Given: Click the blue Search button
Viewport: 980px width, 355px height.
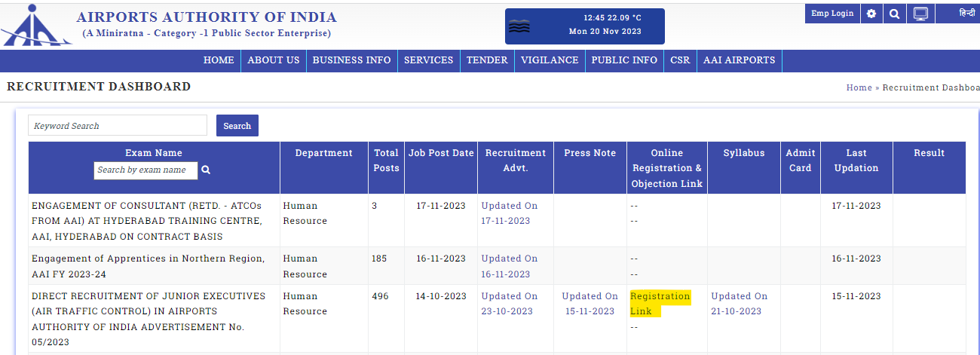Looking at the screenshot, I should tap(237, 126).
